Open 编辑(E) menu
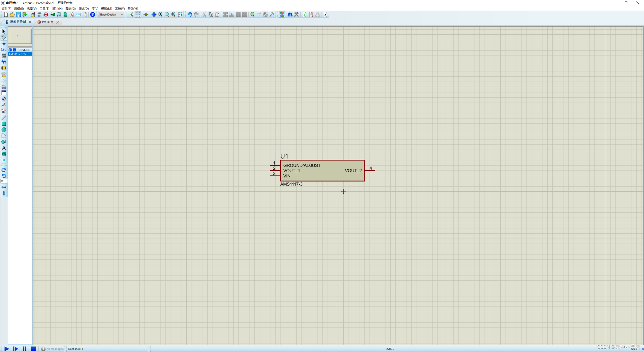644x352 pixels. pos(19,9)
